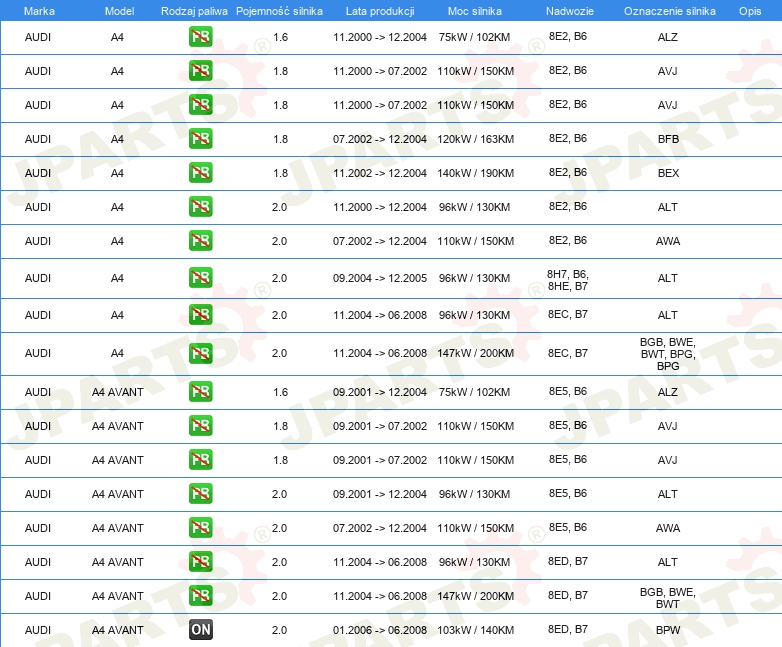Click petrol icon in the 8EC, B7 96kW row
Screen dimensions: 782x647
click(x=200, y=314)
